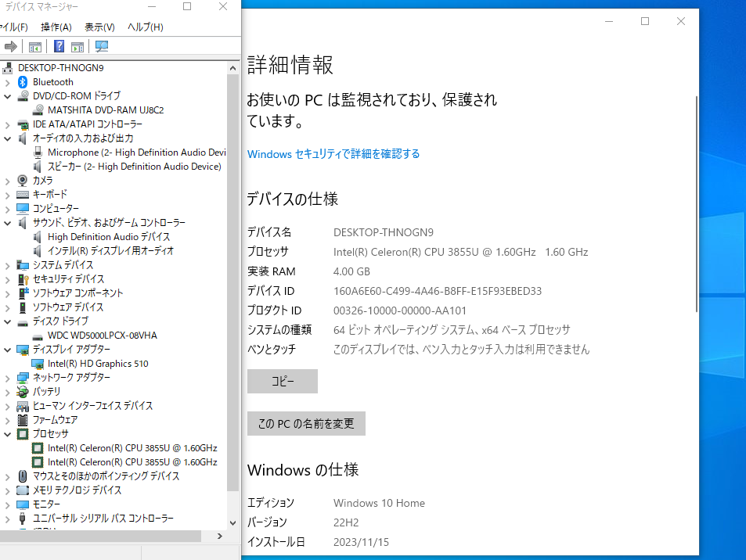Click the settings page vertical scrollbar thumb
Viewport: 746px width, 560px height.
[x=697, y=204]
